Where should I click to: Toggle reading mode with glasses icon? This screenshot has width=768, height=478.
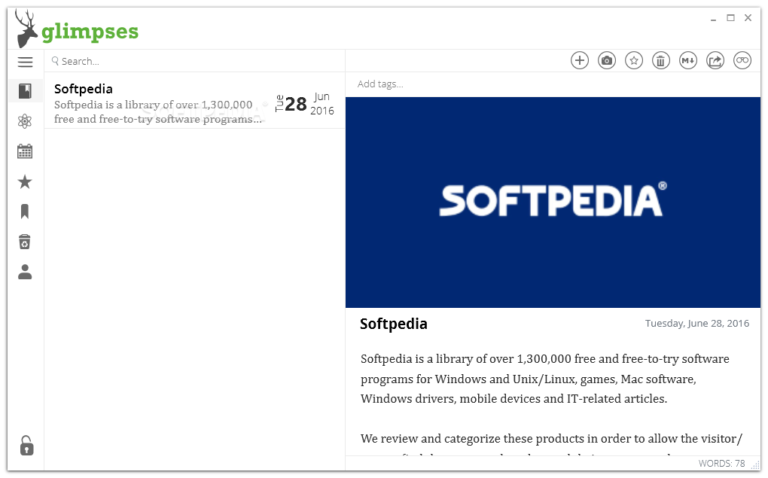coord(742,61)
